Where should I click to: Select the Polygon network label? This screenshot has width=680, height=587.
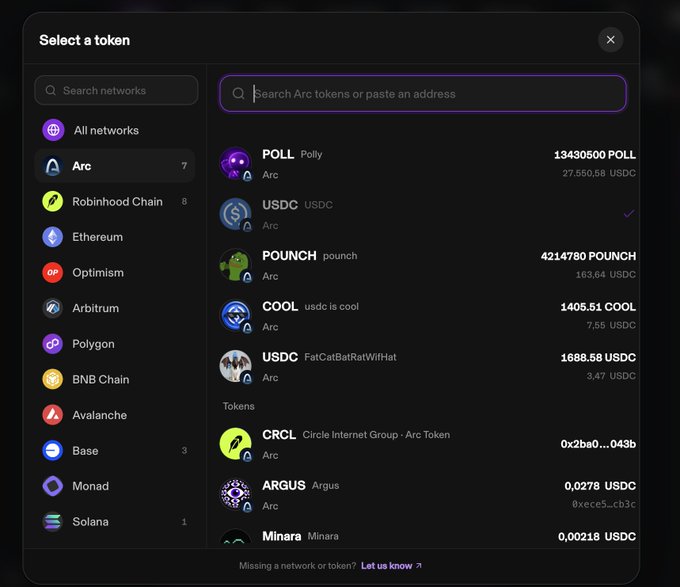(93, 344)
